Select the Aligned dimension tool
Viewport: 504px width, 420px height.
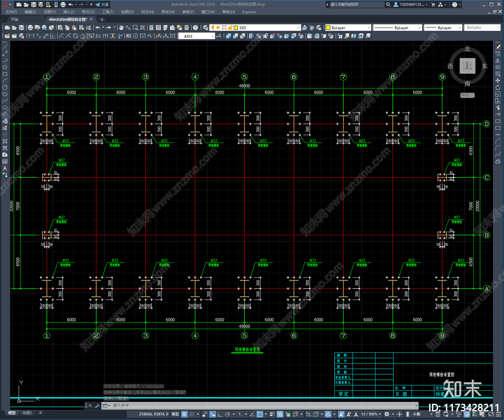click(x=38, y=36)
